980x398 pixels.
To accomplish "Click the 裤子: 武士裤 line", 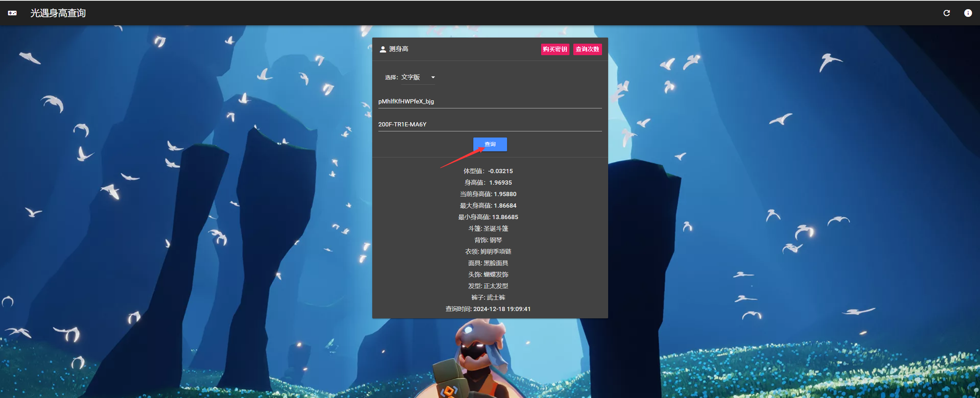I will click(x=488, y=298).
